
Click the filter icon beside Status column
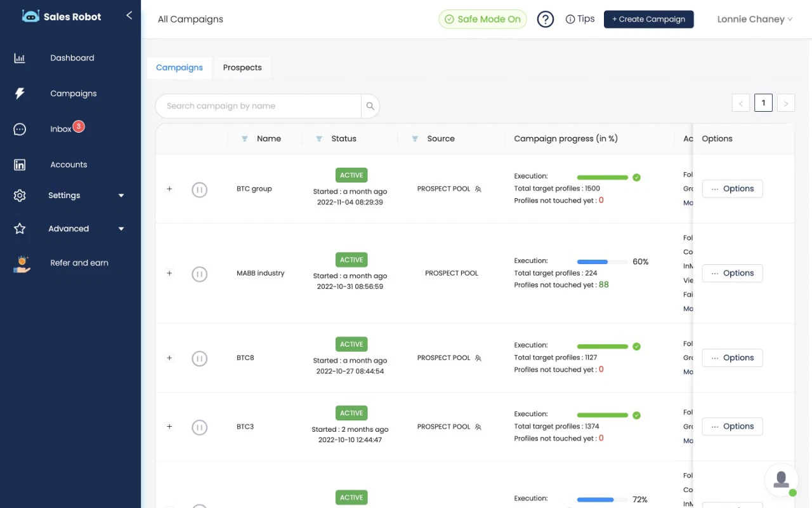click(319, 138)
